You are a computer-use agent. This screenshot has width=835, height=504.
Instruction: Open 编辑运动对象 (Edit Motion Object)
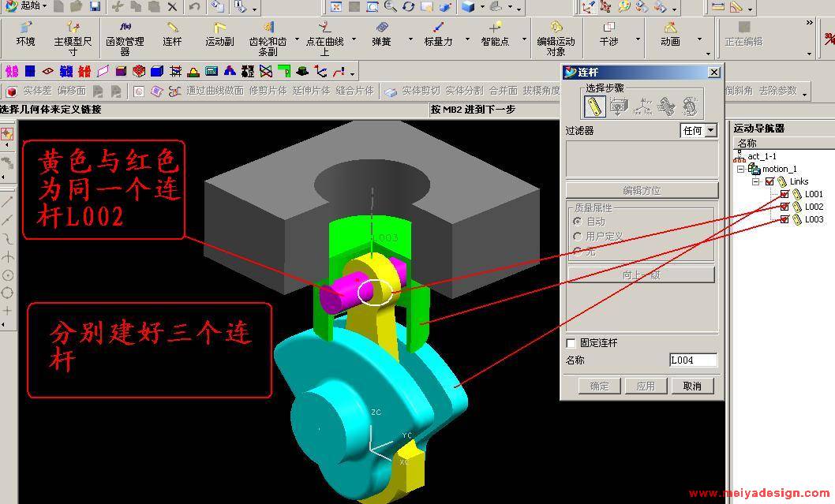click(556, 39)
